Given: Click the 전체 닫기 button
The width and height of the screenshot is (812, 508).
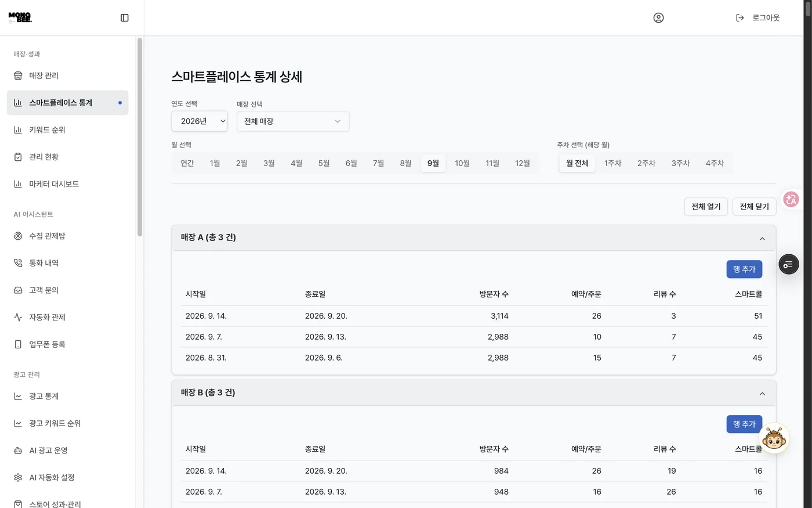Looking at the screenshot, I should tap(754, 207).
